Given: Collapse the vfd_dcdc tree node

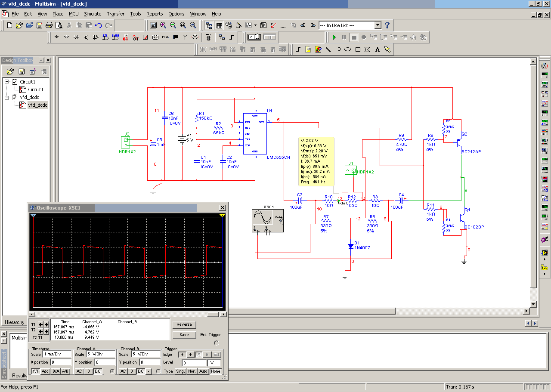Looking at the screenshot, I should pyautogui.click(x=7, y=98).
